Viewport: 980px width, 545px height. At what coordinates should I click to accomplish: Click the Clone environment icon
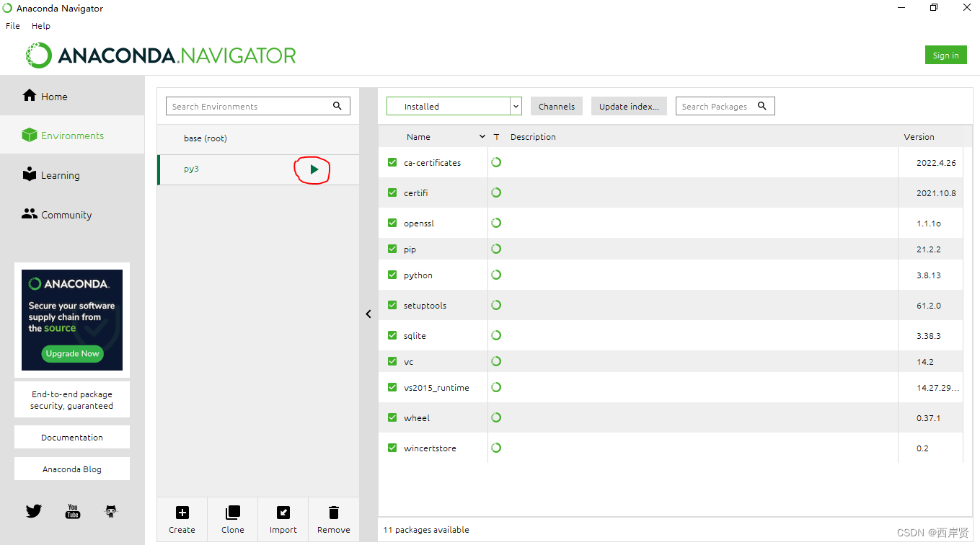[x=233, y=513]
